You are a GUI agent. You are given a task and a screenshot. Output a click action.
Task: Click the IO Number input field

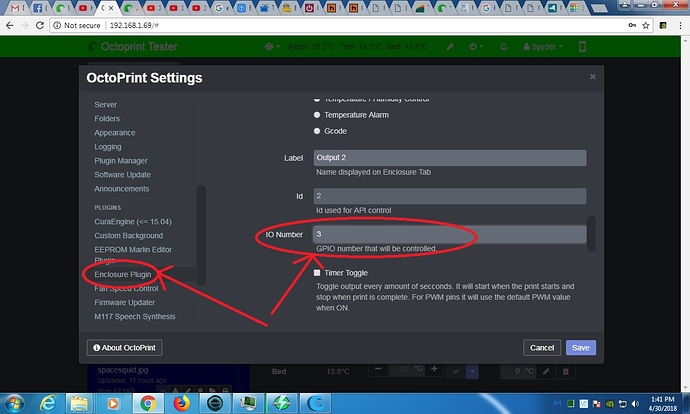point(450,234)
